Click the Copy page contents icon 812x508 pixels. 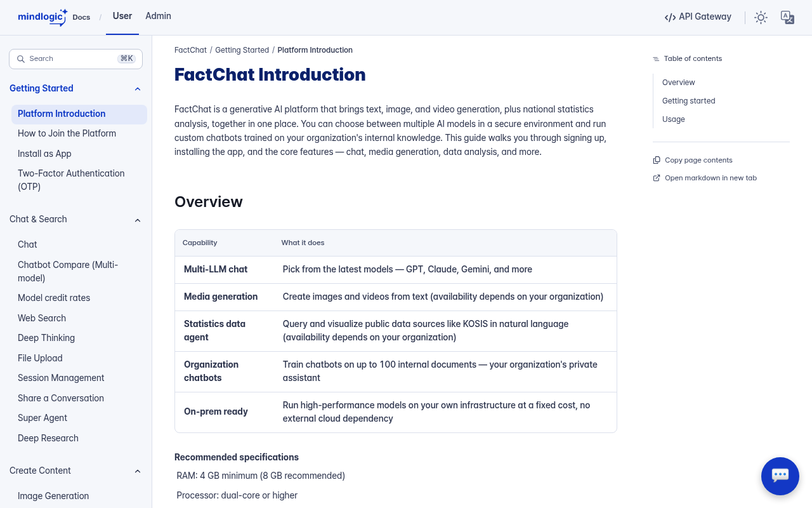[x=657, y=160]
